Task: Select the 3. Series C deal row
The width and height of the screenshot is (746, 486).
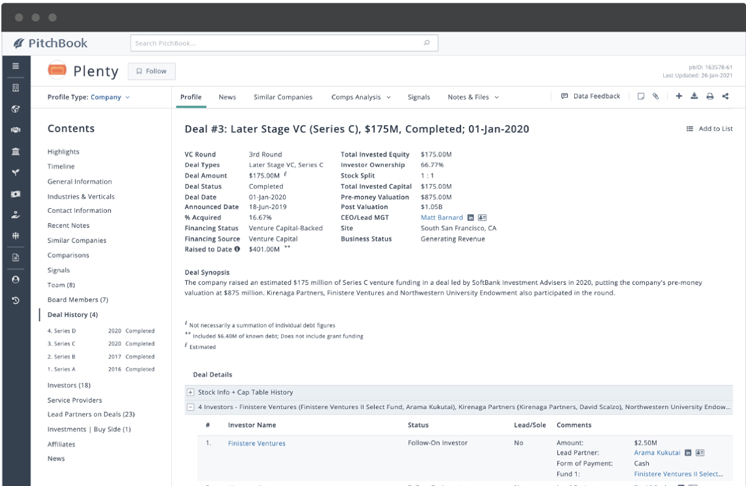Action: point(101,344)
